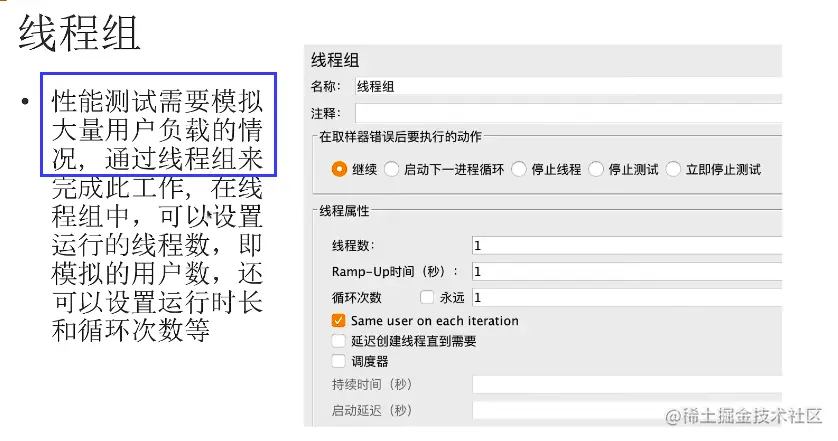Click the 线程组 panel heading
This screenshot has width=838, height=441.
click(335, 60)
